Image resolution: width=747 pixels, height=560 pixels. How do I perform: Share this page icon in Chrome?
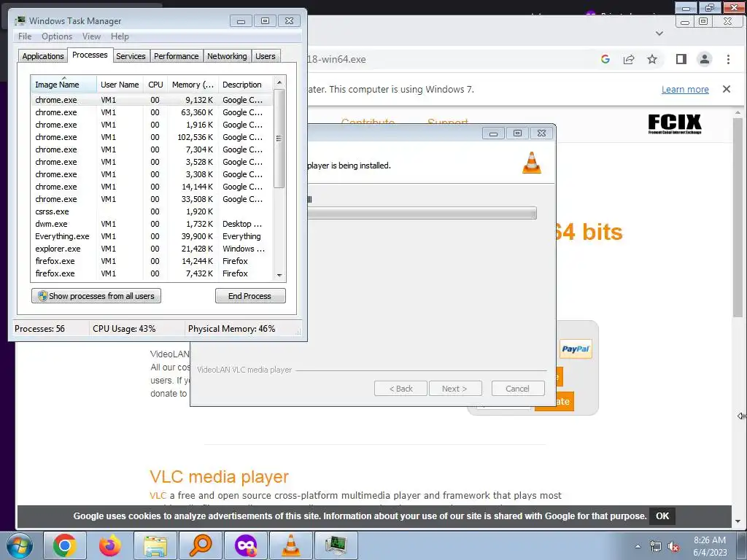coord(629,59)
